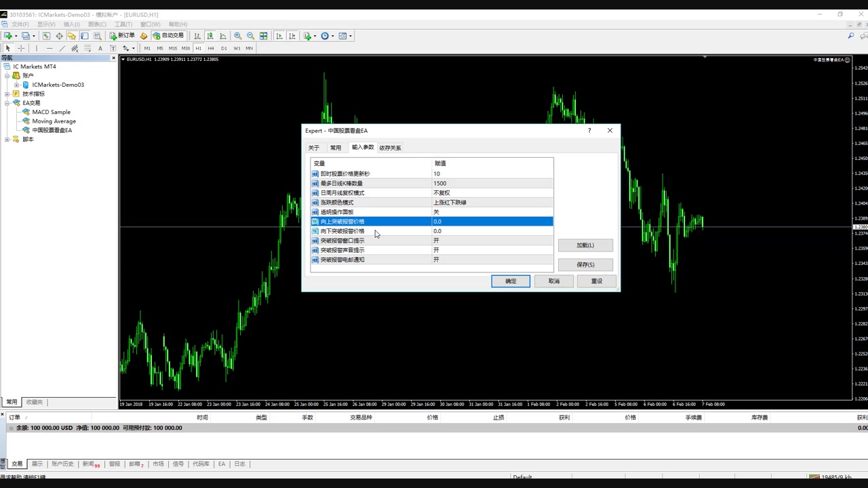Collapse the EA交易 tree node
Screen dimensions: 868x488
(7, 103)
